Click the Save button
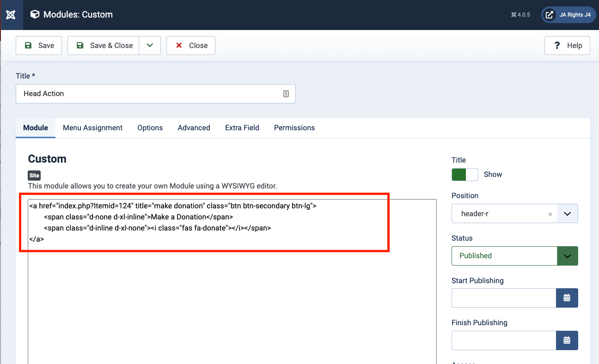This screenshot has height=364, width=599. 39,45
